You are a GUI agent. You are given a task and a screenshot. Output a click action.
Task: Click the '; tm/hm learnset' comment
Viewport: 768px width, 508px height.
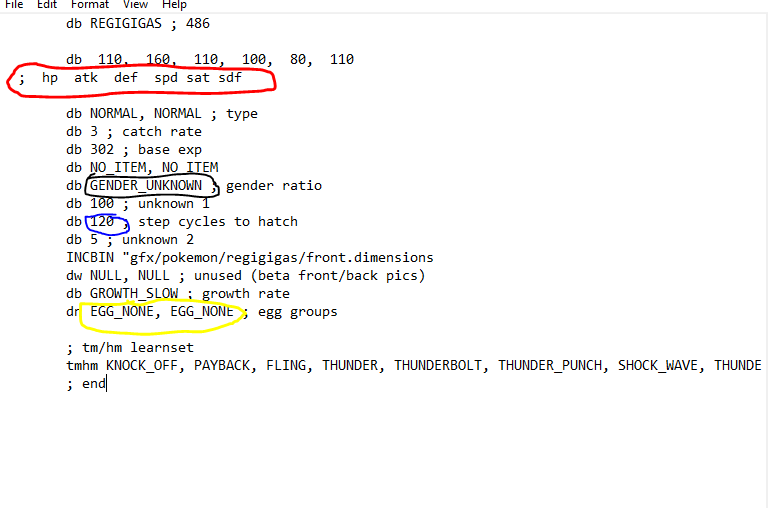click(130, 348)
